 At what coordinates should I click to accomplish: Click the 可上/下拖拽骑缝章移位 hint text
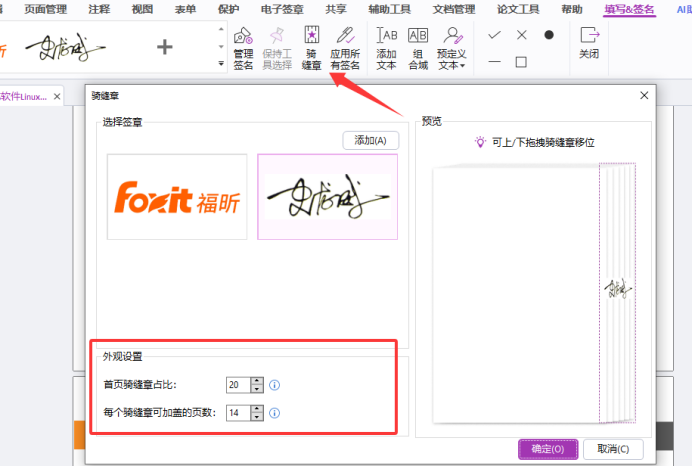[x=543, y=142]
